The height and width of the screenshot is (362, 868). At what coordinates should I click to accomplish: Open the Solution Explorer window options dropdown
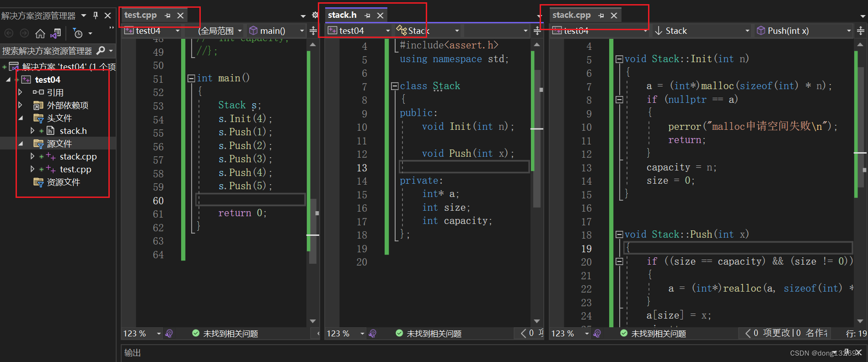(x=84, y=16)
